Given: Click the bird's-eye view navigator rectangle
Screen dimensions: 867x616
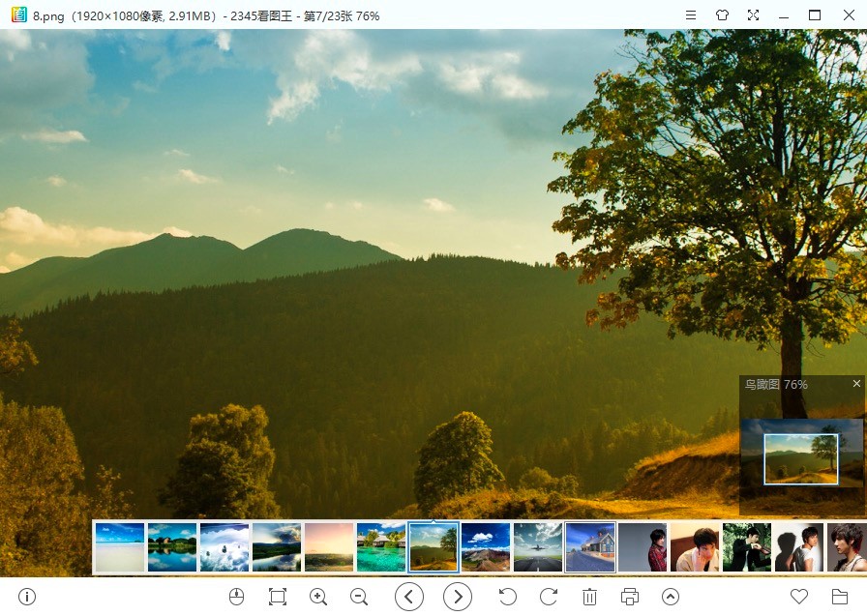Looking at the screenshot, I should (800, 459).
